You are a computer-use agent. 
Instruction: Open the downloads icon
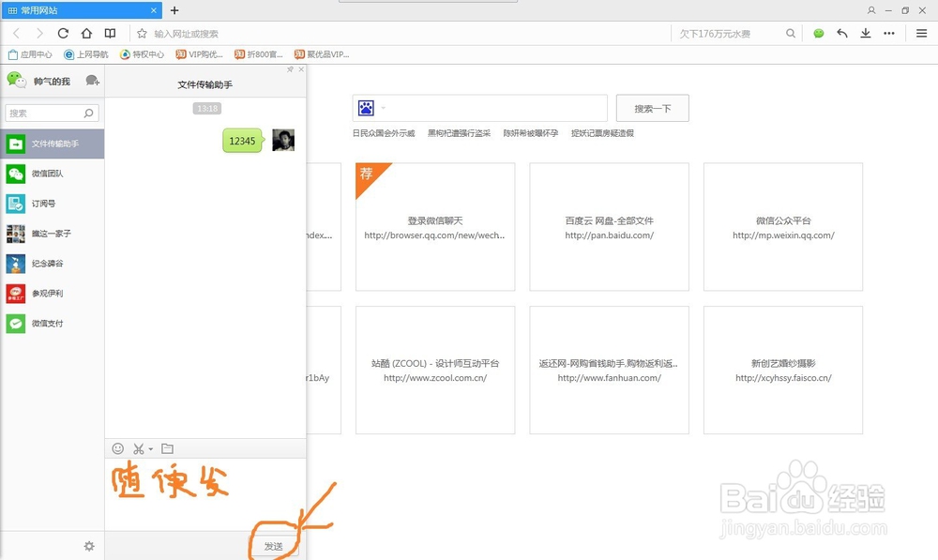click(x=866, y=34)
